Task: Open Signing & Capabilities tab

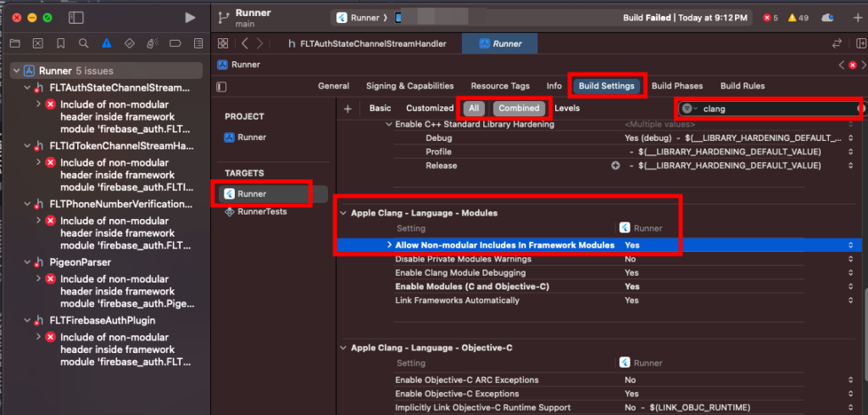Action: tap(409, 86)
